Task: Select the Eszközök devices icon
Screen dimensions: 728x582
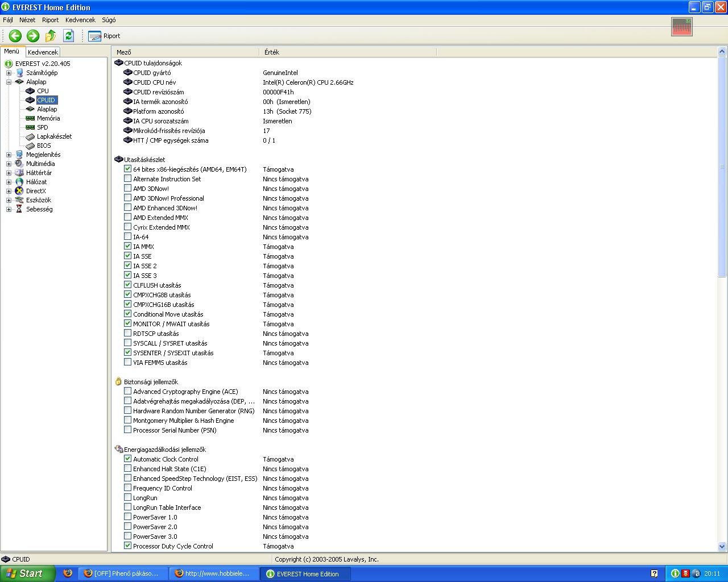Action: click(x=19, y=200)
